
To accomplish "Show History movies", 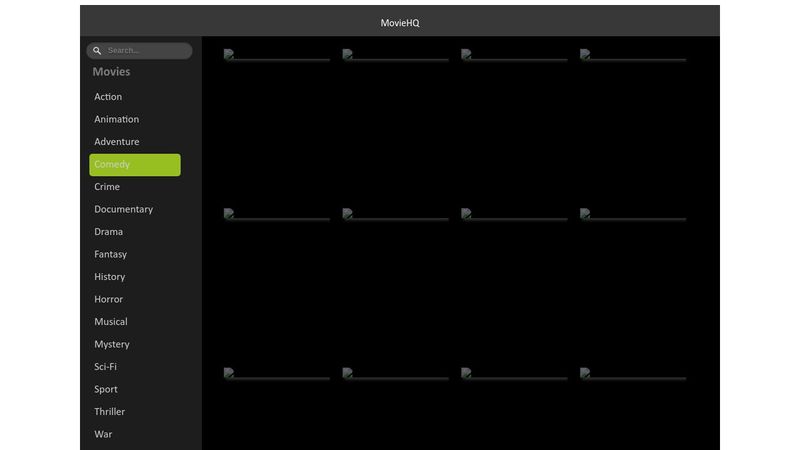I will (109, 277).
